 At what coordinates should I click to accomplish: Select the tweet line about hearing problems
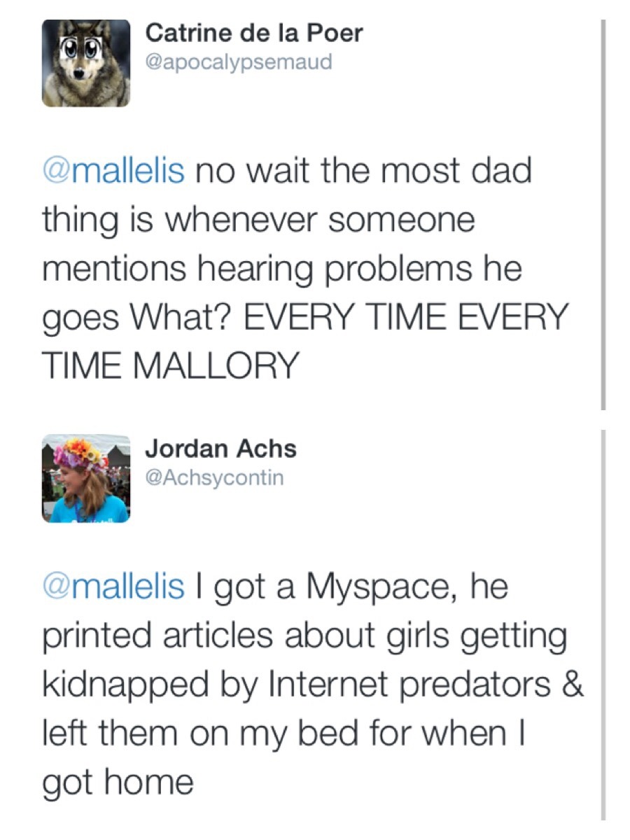282,268
